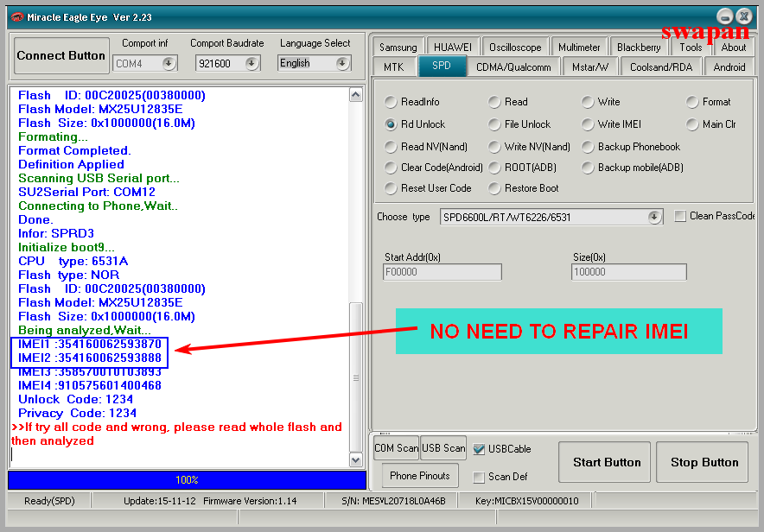Switch to the CDMA/Qualcomm tab
Viewport: 764px width, 532px height.
tap(513, 66)
